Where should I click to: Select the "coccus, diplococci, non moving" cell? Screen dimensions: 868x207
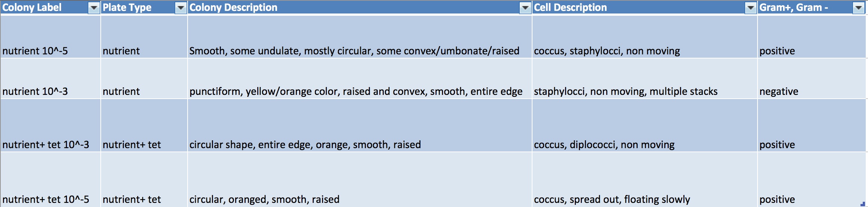tap(604, 144)
